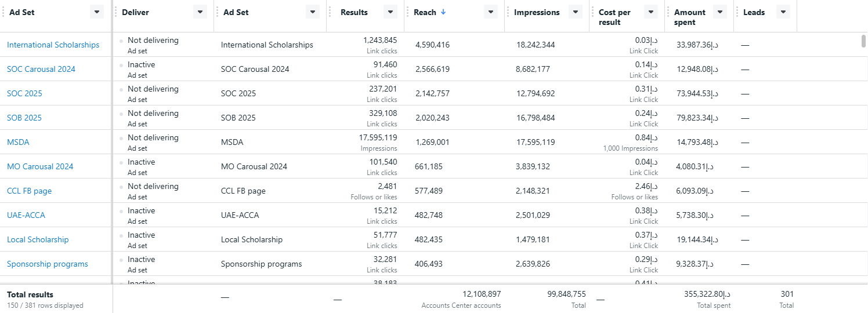Screen dimensions: 868x313
Task: Select results value 1,243,845
Action: pos(380,40)
